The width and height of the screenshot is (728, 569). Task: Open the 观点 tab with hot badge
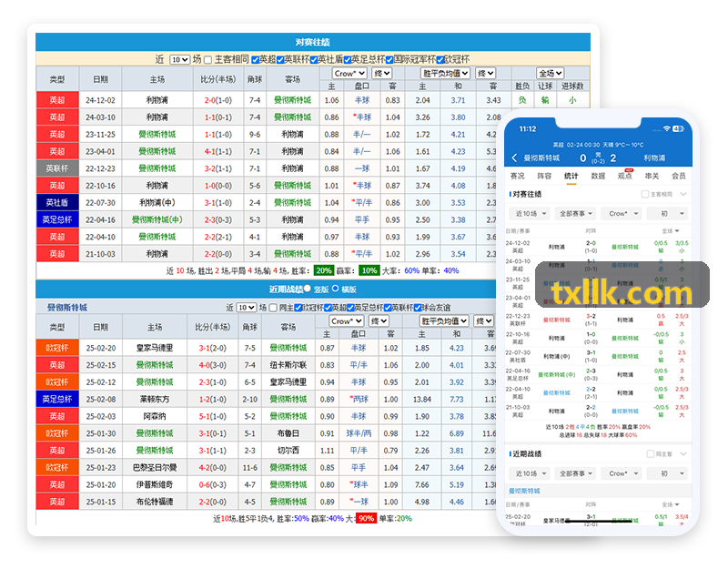click(625, 176)
